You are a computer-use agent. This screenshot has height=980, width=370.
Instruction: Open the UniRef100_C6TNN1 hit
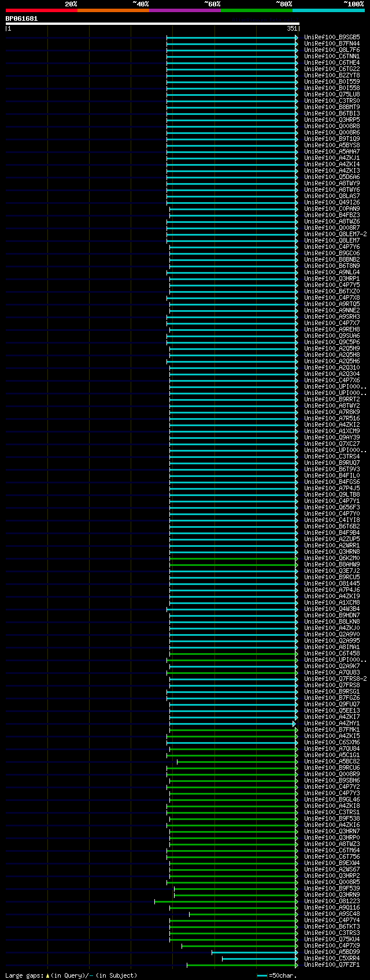pos(332,57)
